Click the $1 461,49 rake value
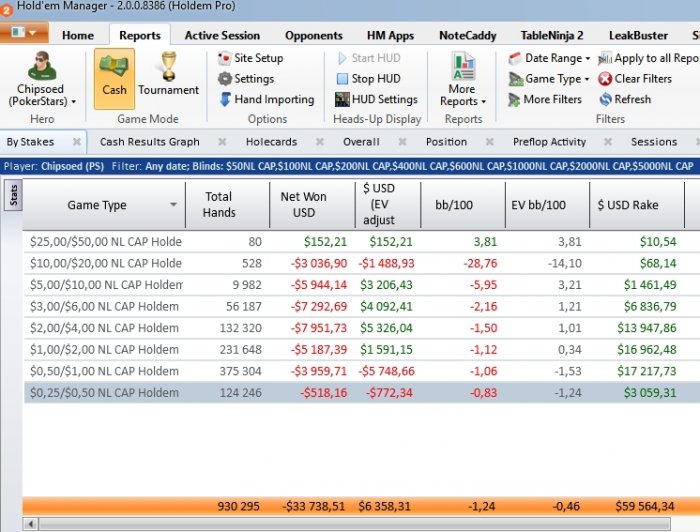 point(650,285)
